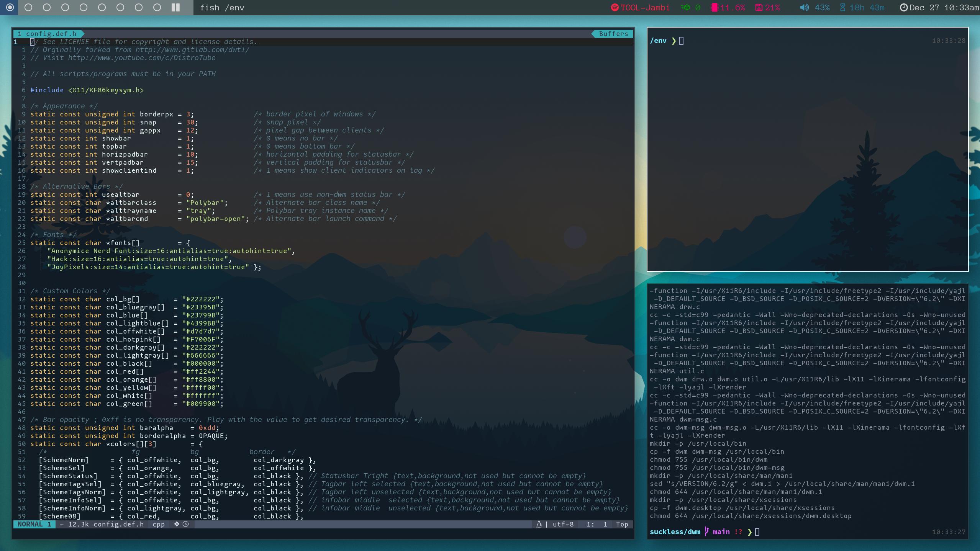The image size is (980, 551).
Task: Click the disk usage floppy icon
Action: [759, 8]
